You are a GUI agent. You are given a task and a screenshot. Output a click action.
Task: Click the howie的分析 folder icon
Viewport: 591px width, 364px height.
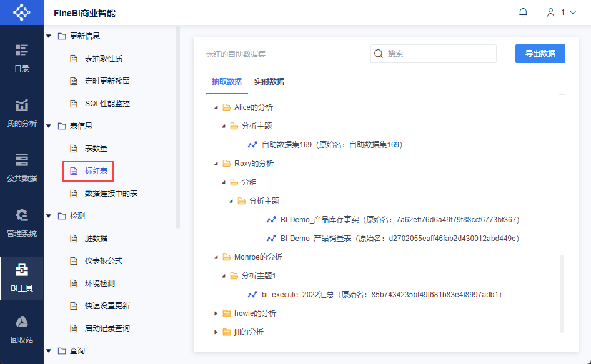(x=227, y=313)
